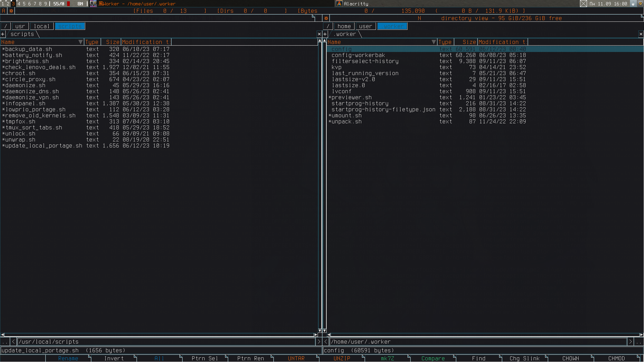Click the CHMOD button
The image size is (644, 362).
(617, 358)
